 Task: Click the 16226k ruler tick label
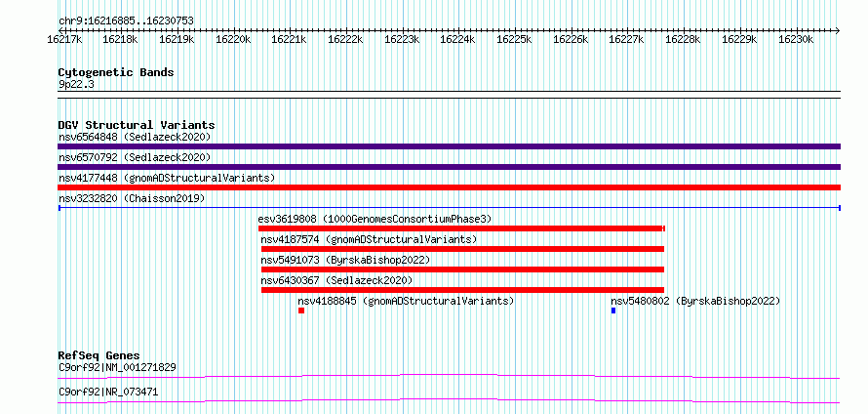571,40
